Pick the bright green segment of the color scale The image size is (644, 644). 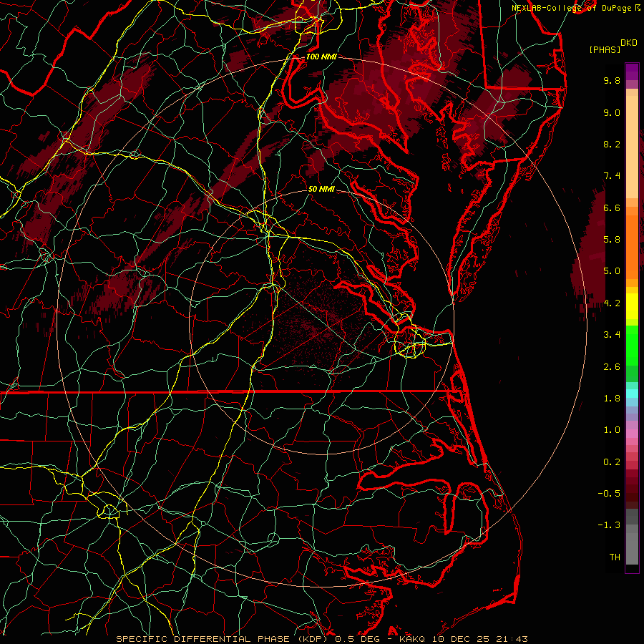coord(632,346)
